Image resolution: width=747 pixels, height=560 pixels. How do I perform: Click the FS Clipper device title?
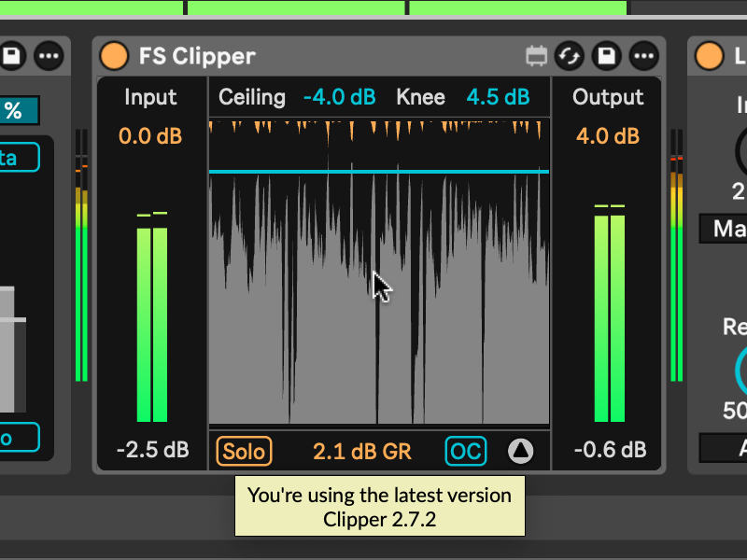pyautogui.click(x=197, y=56)
